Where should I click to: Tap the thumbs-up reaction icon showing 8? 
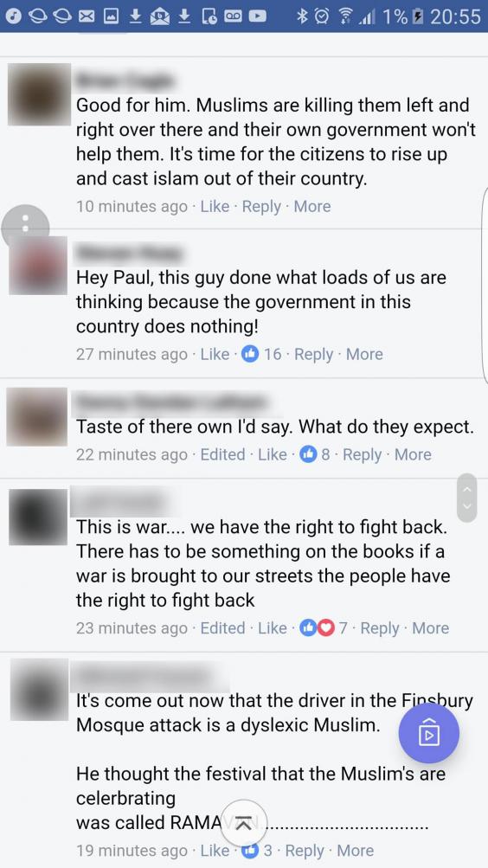pyautogui.click(x=308, y=454)
